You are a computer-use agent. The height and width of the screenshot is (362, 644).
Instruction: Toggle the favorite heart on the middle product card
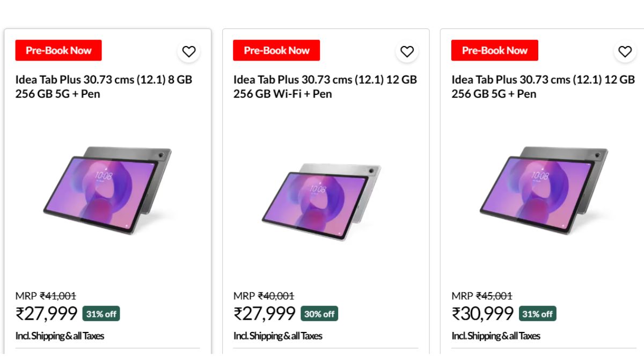coord(407,51)
